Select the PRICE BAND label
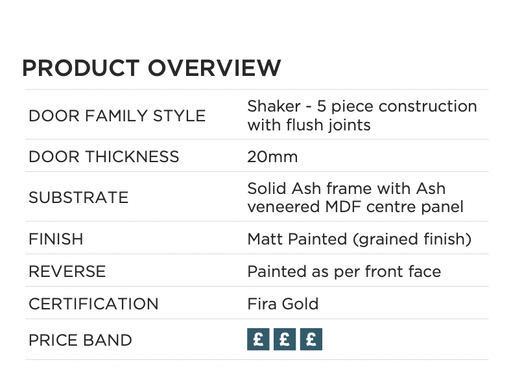The image size is (511, 384). (80, 340)
